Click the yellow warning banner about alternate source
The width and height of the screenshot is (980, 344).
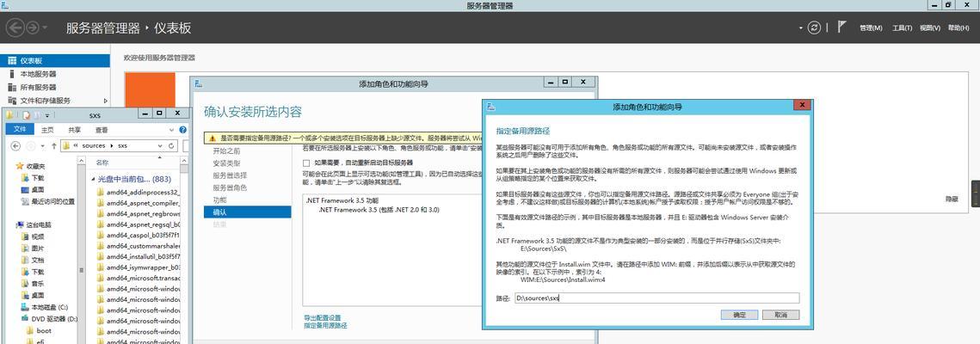(x=343, y=138)
